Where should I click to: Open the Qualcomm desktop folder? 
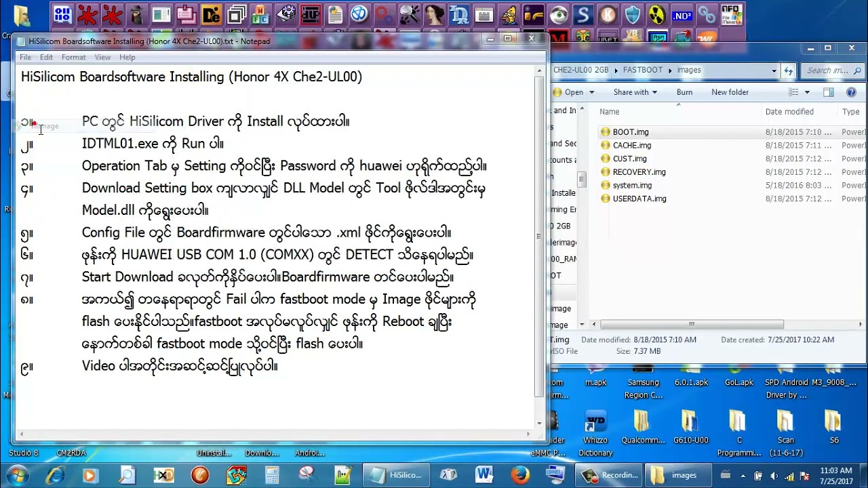tap(642, 428)
